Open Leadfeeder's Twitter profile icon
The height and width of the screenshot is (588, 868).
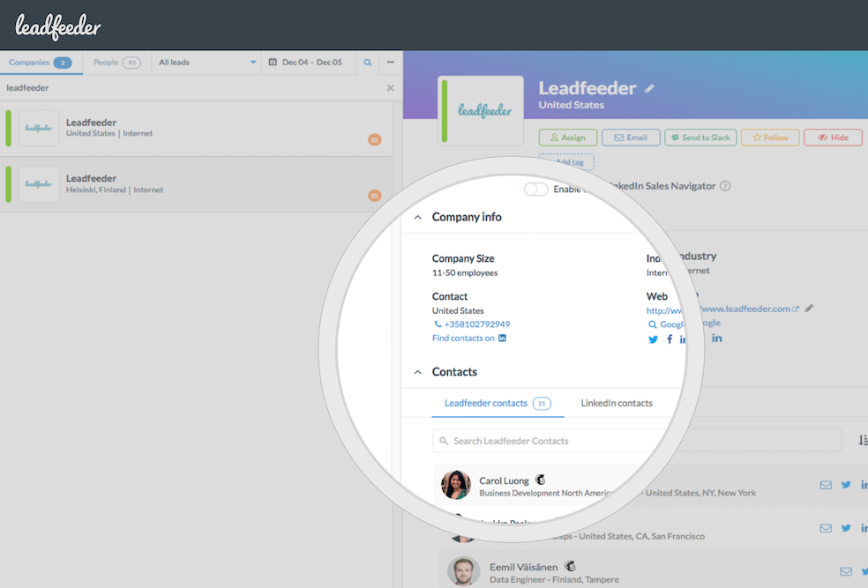(654, 339)
